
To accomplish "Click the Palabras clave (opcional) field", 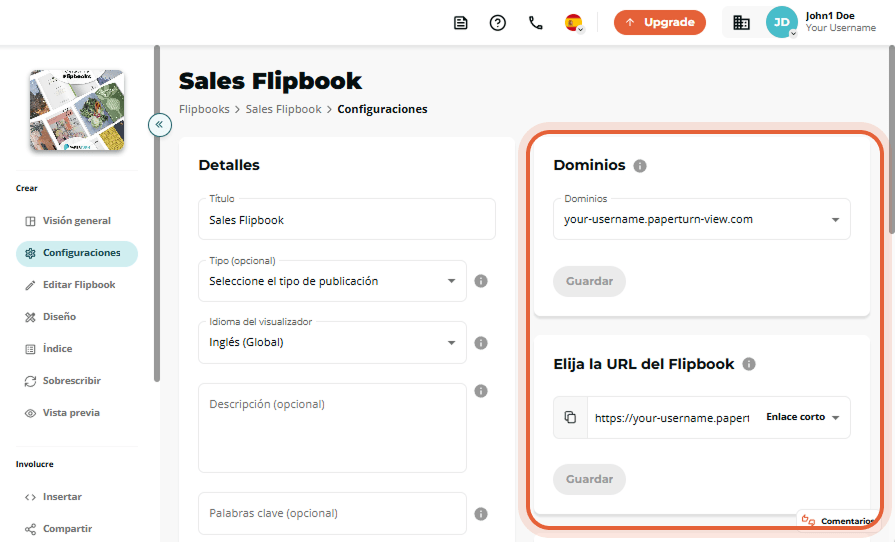I will pyautogui.click(x=332, y=513).
